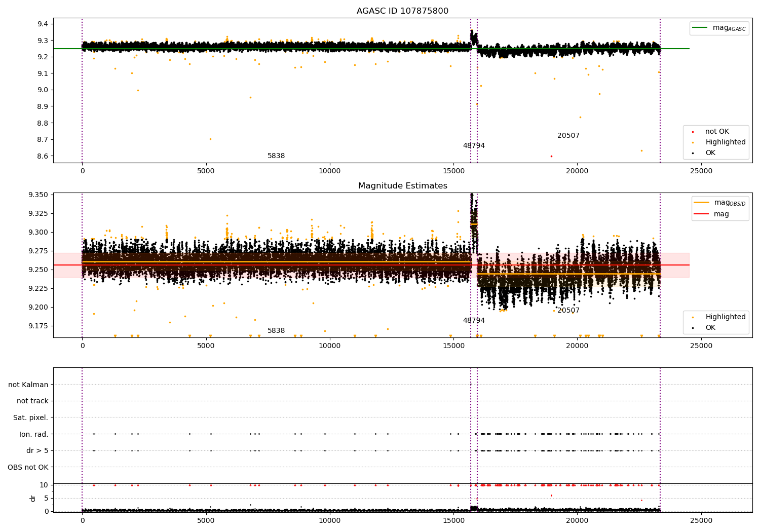This screenshot has height=532, width=760.
Task: Click the 'Magnitude Estimates' plot title
Action: 402,186
